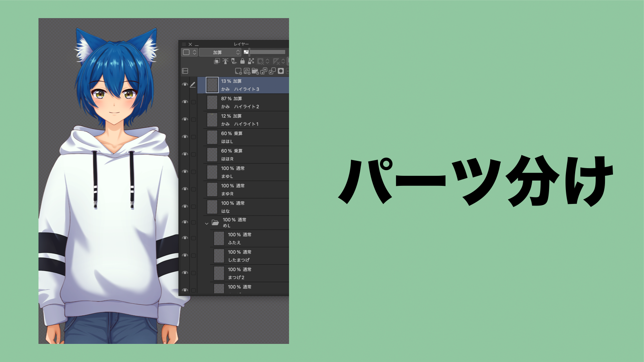The height and width of the screenshot is (362, 644).
Task: Enable lock transparent pixels
Action: click(x=250, y=61)
